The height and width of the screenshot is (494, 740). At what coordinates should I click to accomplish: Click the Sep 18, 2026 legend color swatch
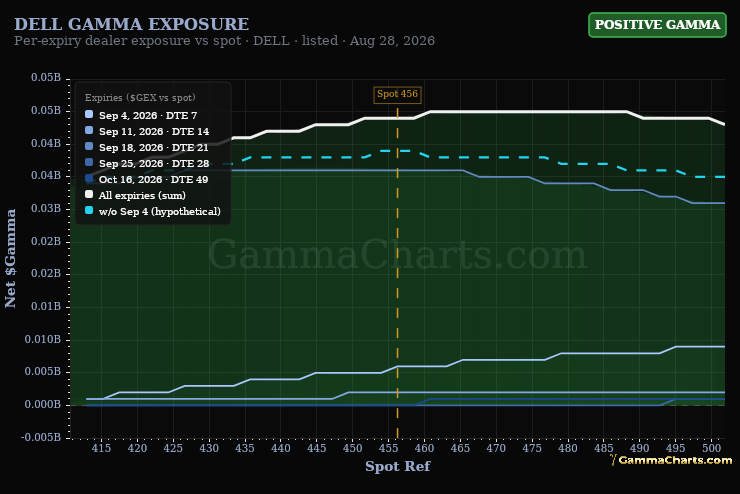[x=89, y=146]
